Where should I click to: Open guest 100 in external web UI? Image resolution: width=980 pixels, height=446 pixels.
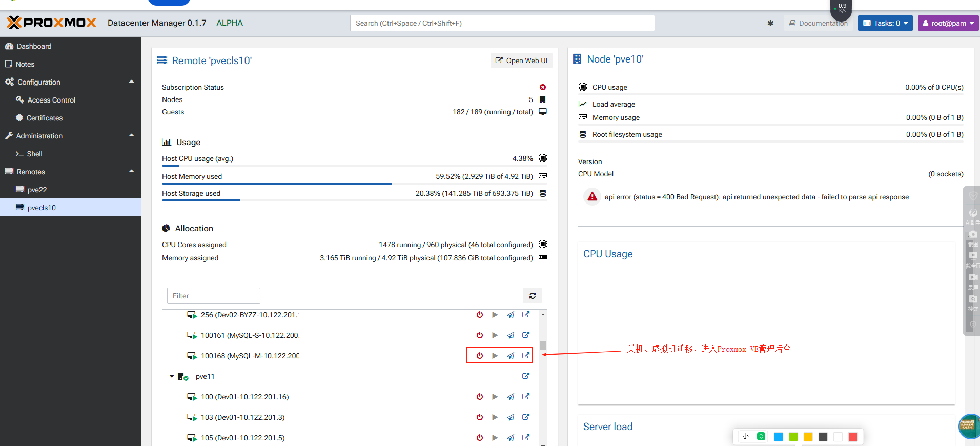[x=526, y=397]
